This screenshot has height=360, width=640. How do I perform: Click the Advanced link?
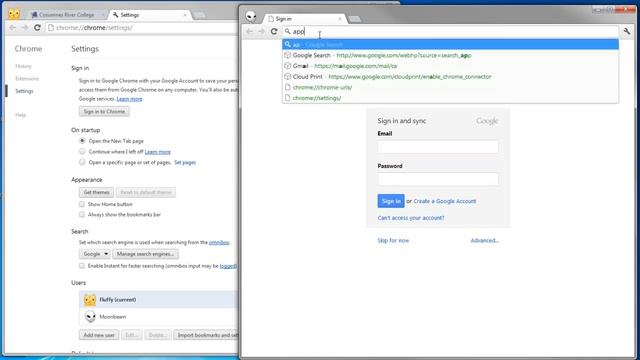tap(484, 240)
